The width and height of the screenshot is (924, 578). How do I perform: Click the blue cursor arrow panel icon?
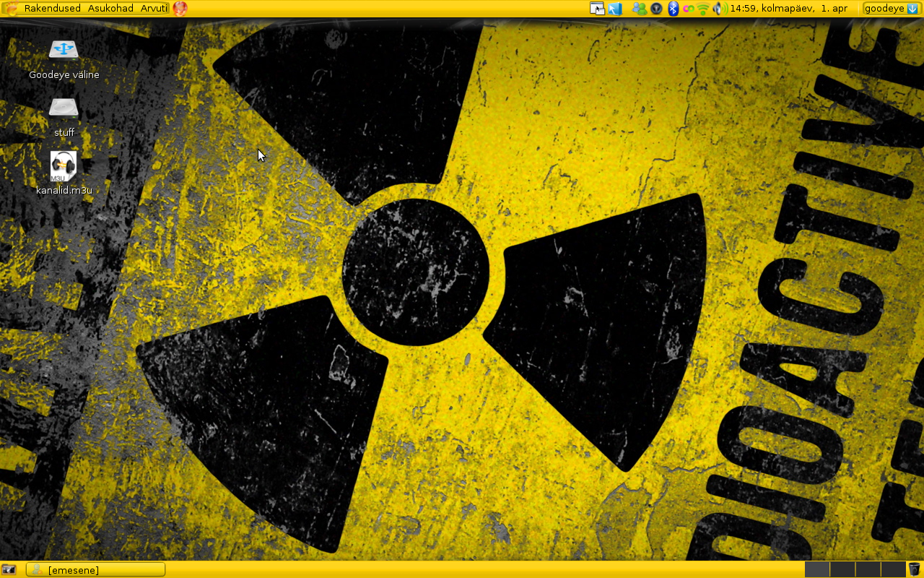pos(615,9)
